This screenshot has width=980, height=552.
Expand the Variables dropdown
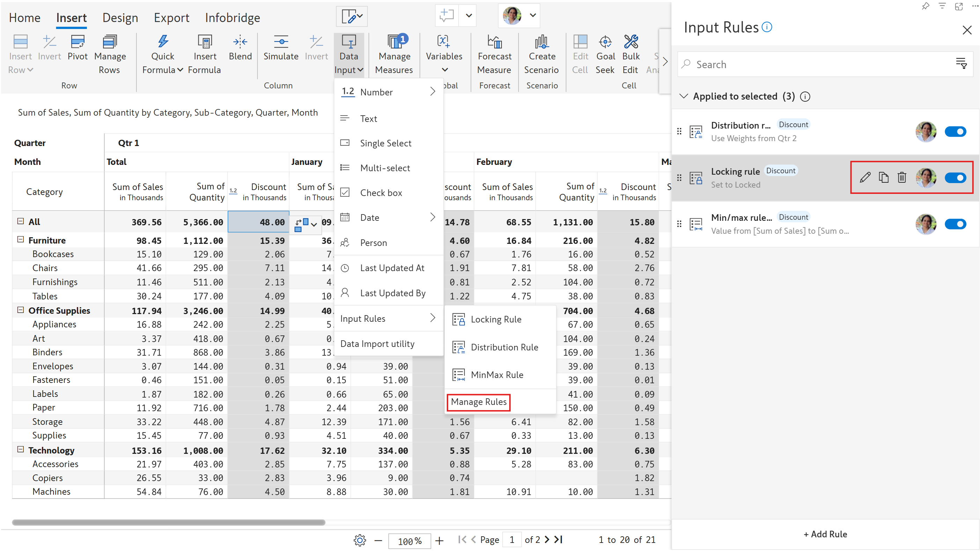tap(444, 70)
